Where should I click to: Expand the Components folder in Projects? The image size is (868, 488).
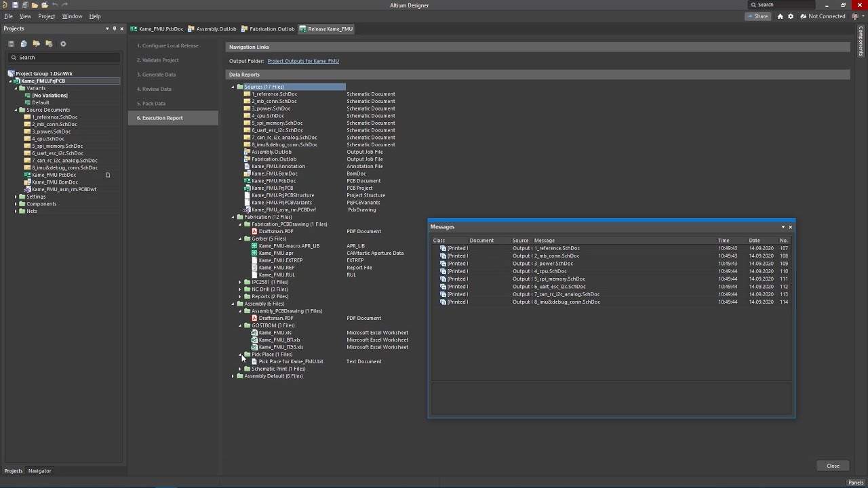coord(16,204)
